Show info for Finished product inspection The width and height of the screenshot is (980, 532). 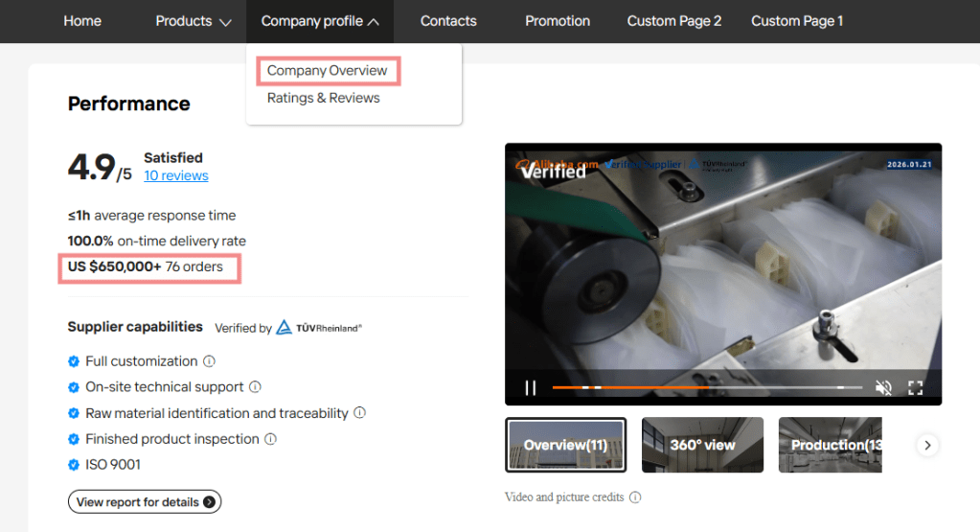[270, 439]
